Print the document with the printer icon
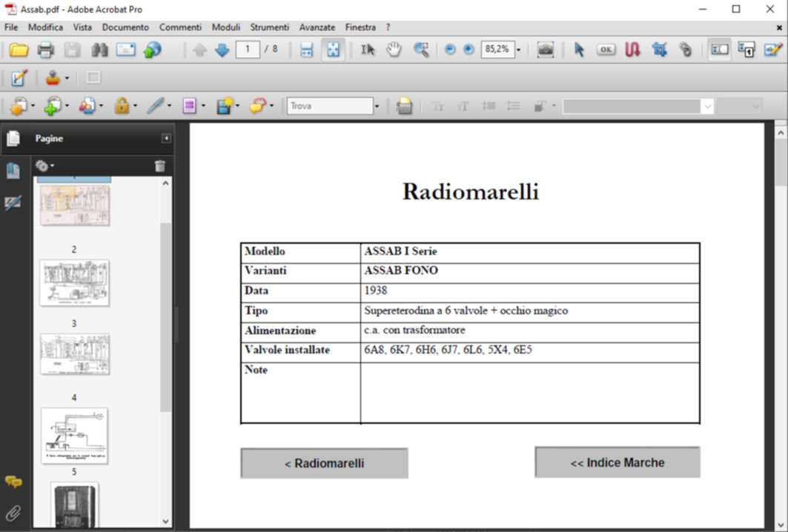 click(x=45, y=50)
